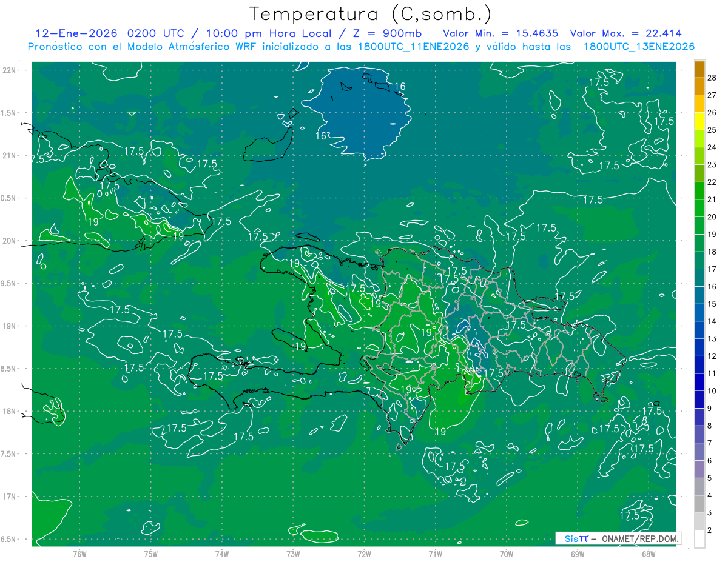Click the "70W" longitude axis label
Image resolution: width=728 pixels, height=562 pixels.
tap(507, 554)
